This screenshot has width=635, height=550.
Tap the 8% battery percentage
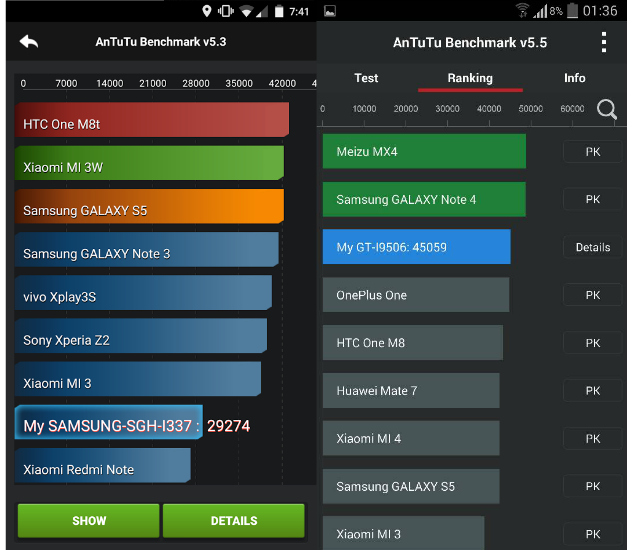(556, 11)
